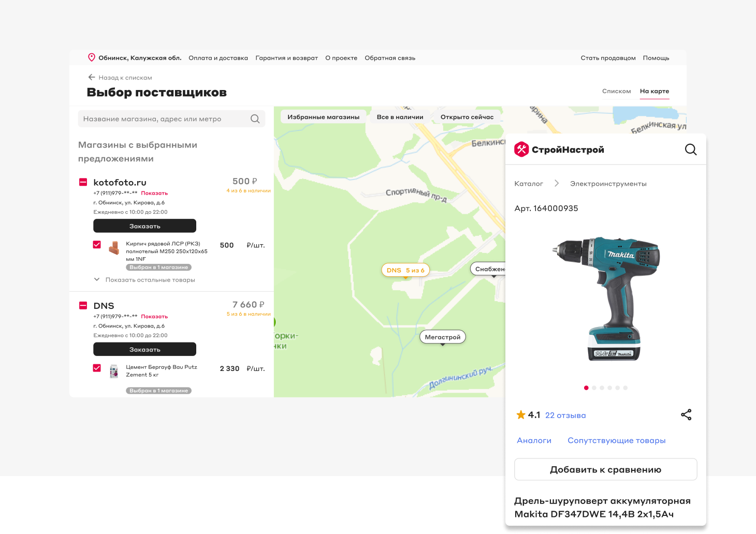Expand Показать остальные товары under kotofoto.ru
Screen dimensions: 756x534
click(x=144, y=280)
